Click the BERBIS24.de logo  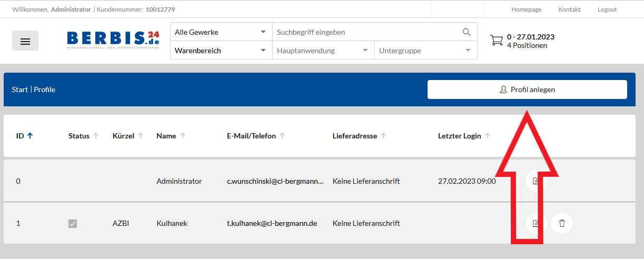(113, 40)
